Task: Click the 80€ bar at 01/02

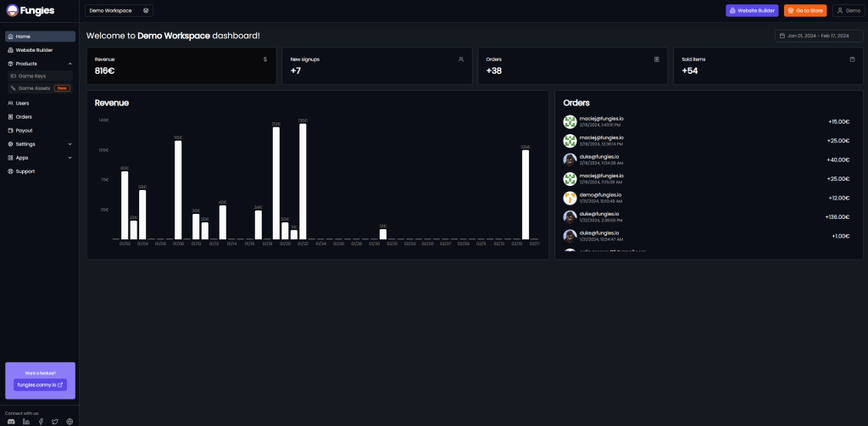Action: click(x=125, y=205)
